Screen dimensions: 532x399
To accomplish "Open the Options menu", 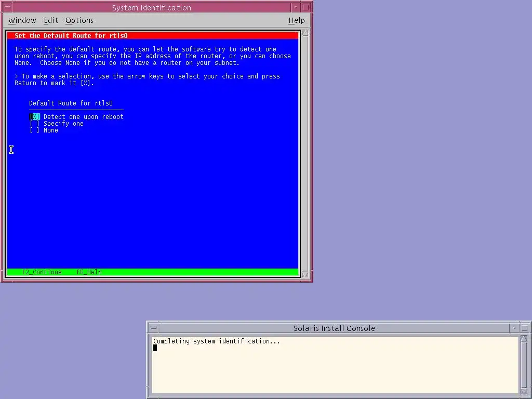I will pyautogui.click(x=79, y=20).
